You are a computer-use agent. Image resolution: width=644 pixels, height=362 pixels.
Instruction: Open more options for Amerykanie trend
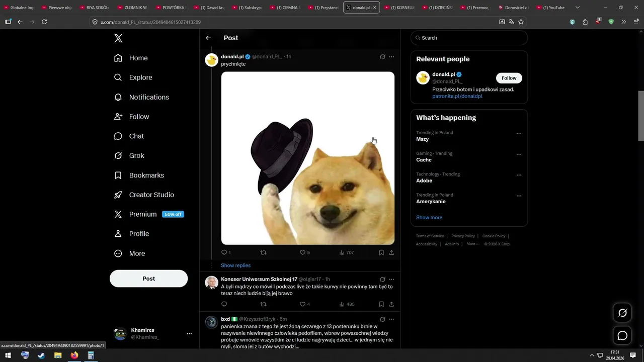(x=519, y=196)
